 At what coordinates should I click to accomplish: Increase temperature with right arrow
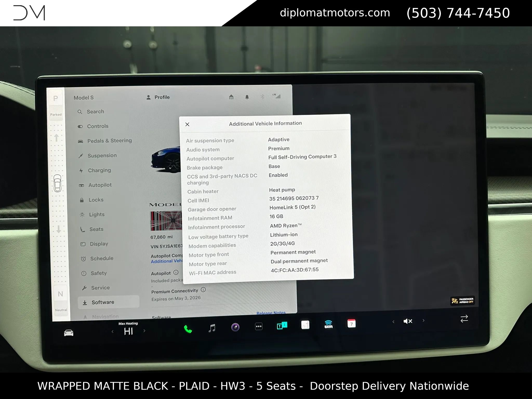click(x=144, y=331)
